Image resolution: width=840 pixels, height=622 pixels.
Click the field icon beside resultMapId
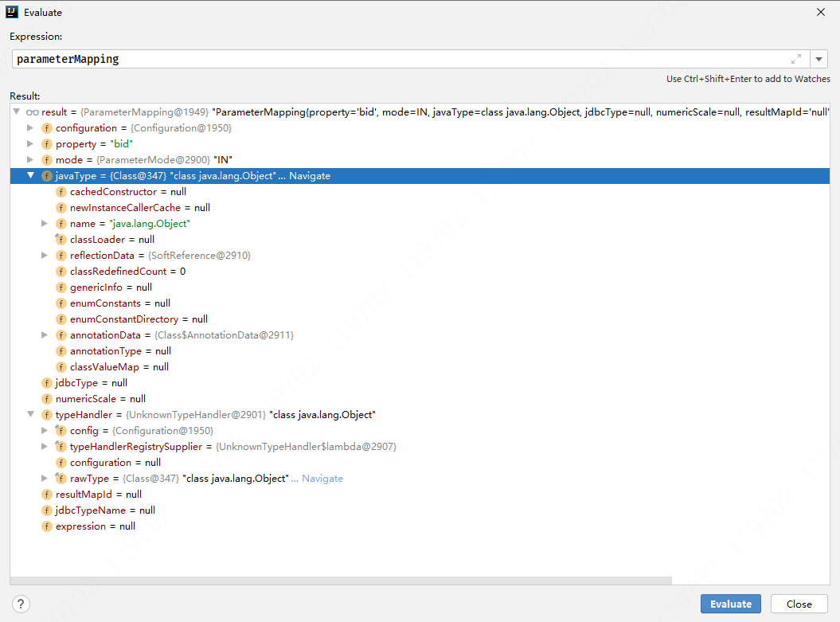[x=47, y=495]
